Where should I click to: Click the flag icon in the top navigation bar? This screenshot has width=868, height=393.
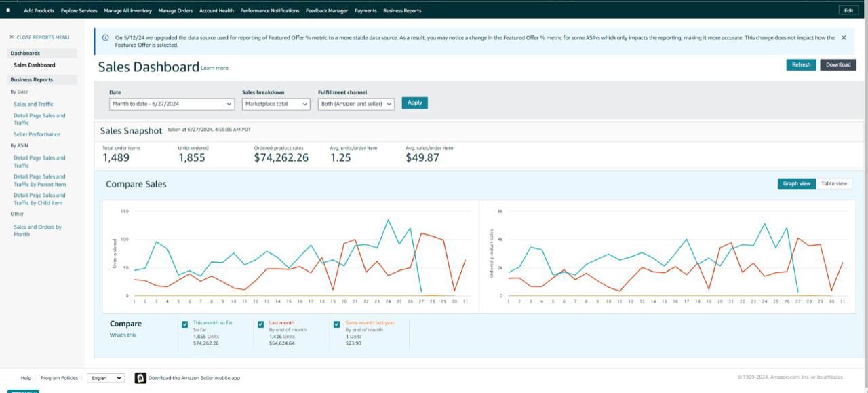click(x=8, y=10)
